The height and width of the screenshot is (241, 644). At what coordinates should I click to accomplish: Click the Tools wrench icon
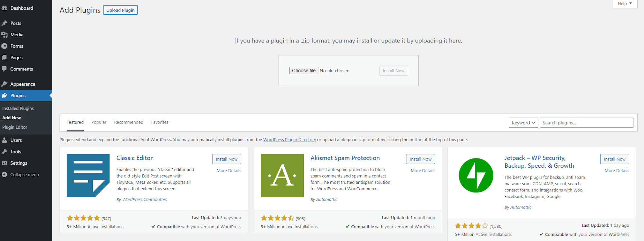(x=5, y=152)
